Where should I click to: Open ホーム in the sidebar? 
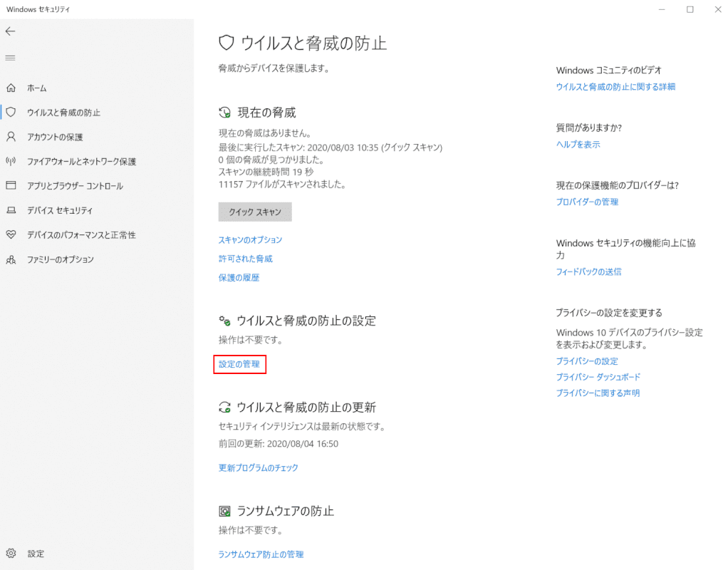pos(36,88)
